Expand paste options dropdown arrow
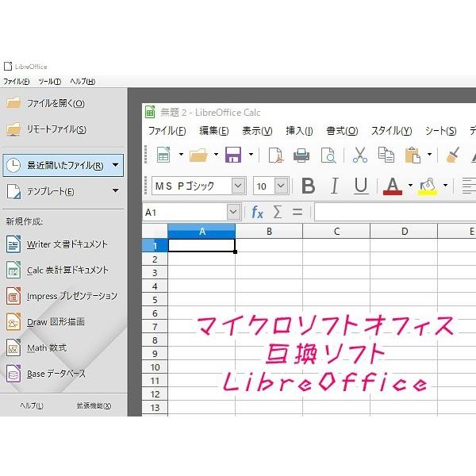Viewport: 476px width, 476px height. pyautogui.click(x=429, y=155)
